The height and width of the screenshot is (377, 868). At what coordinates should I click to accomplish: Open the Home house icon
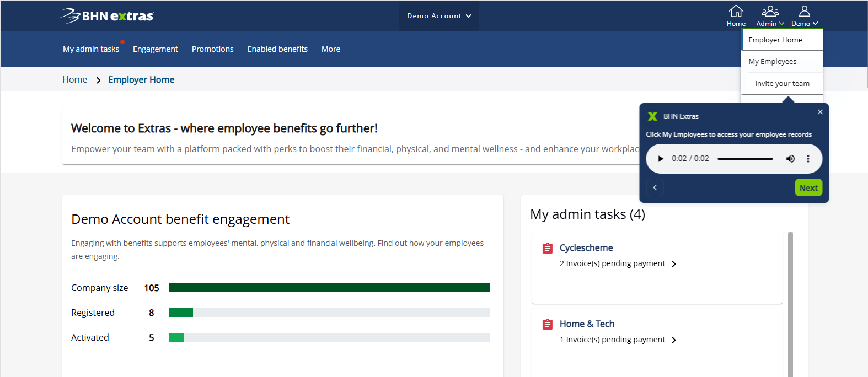pos(736,11)
